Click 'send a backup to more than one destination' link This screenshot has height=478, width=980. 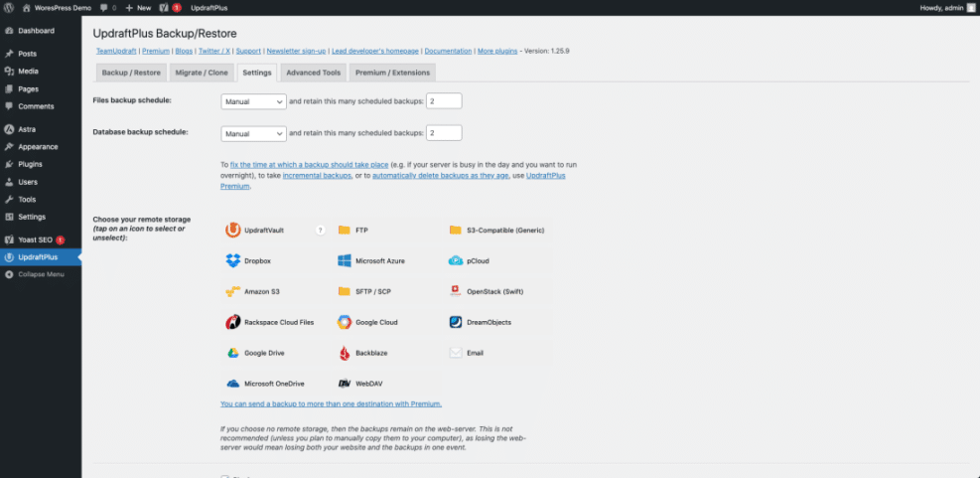pyautogui.click(x=332, y=404)
